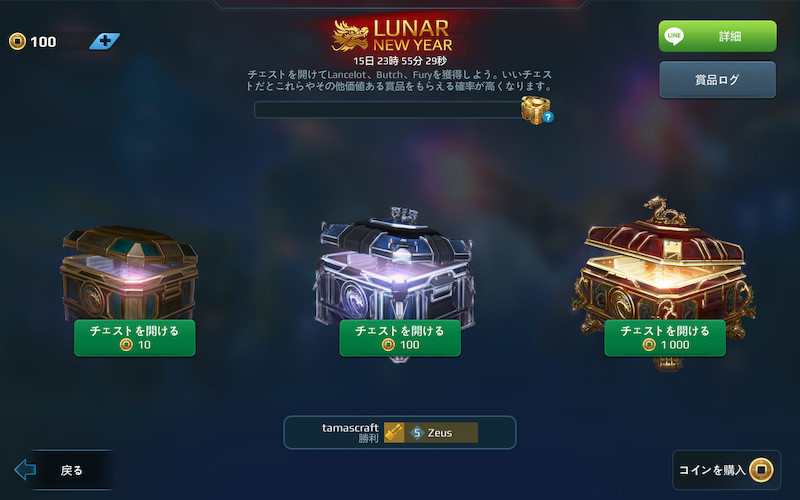
Task: Open the red chest for 1 000 coins
Action: pos(665,338)
